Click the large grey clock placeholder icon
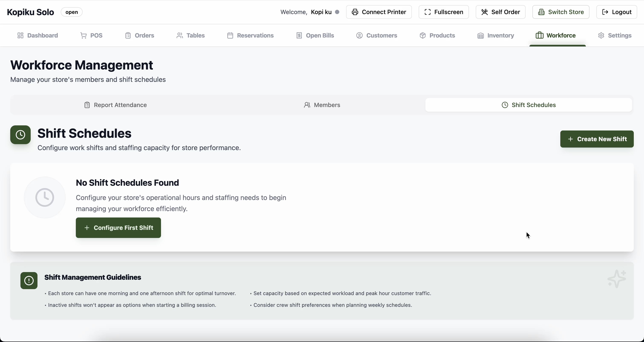This screenshot has width=644, height=342. [x=45, y=197]
